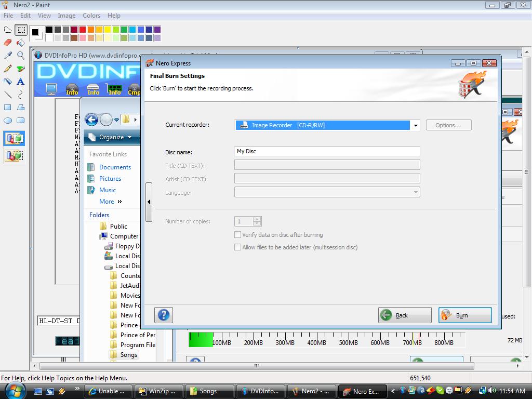Select the Fill With Color bucket
532x399 pixels.
[21, 43]
